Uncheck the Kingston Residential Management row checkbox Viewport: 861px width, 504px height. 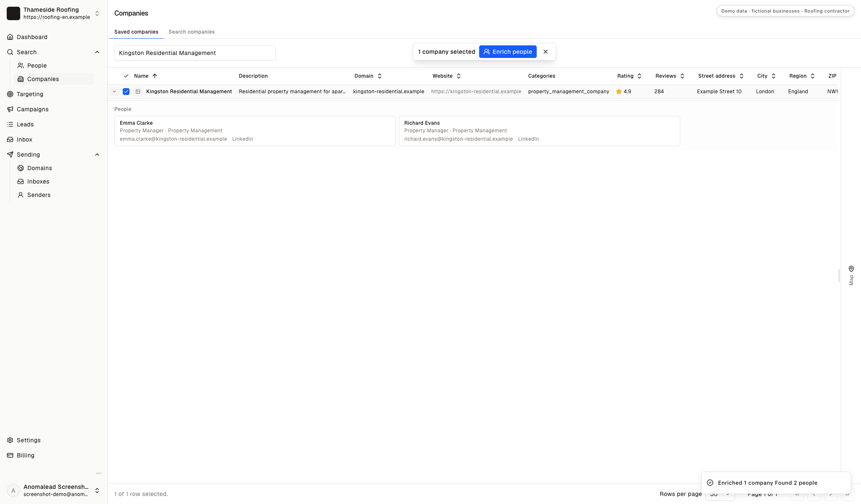126,92
